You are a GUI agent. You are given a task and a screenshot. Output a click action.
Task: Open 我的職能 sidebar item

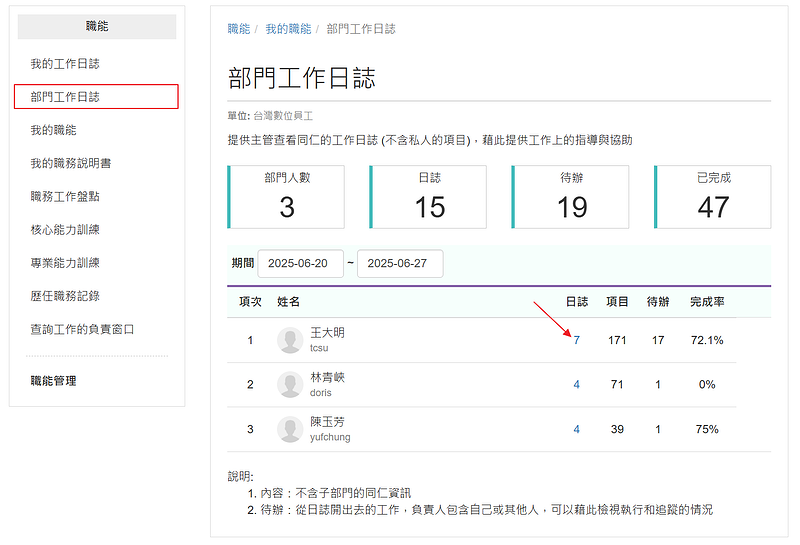53,130
